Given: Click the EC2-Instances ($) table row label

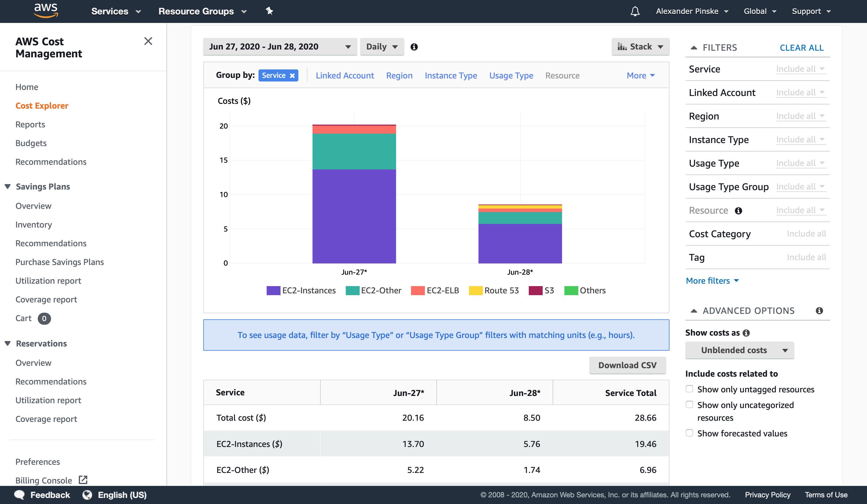Looking at the screenshot, I should [x=249, y=444].
